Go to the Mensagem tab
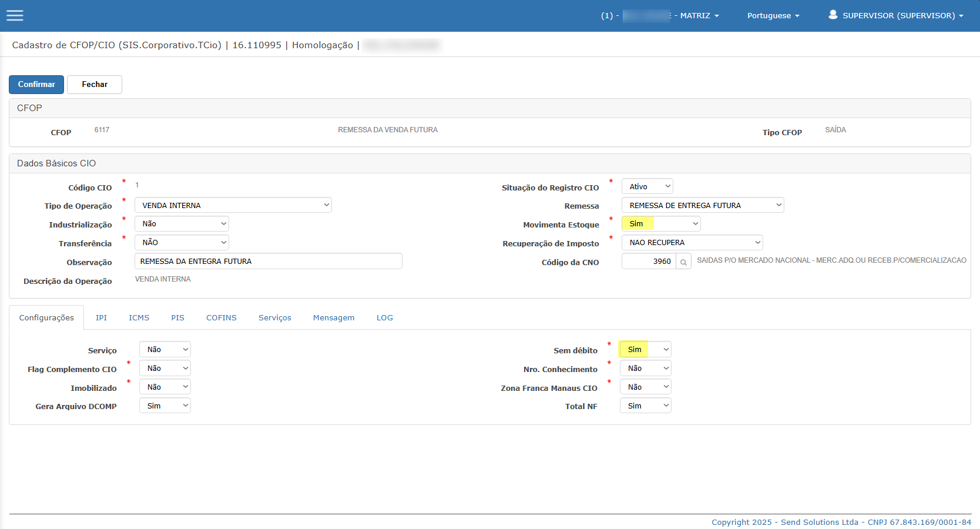980x529 pixels. (334, 317)
